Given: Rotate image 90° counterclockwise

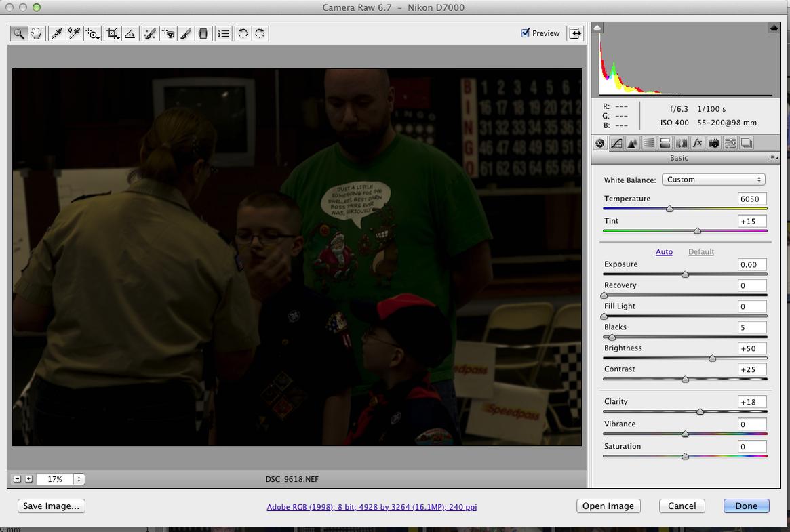Looking at the screenshot, I should click(x=243, y=33).
